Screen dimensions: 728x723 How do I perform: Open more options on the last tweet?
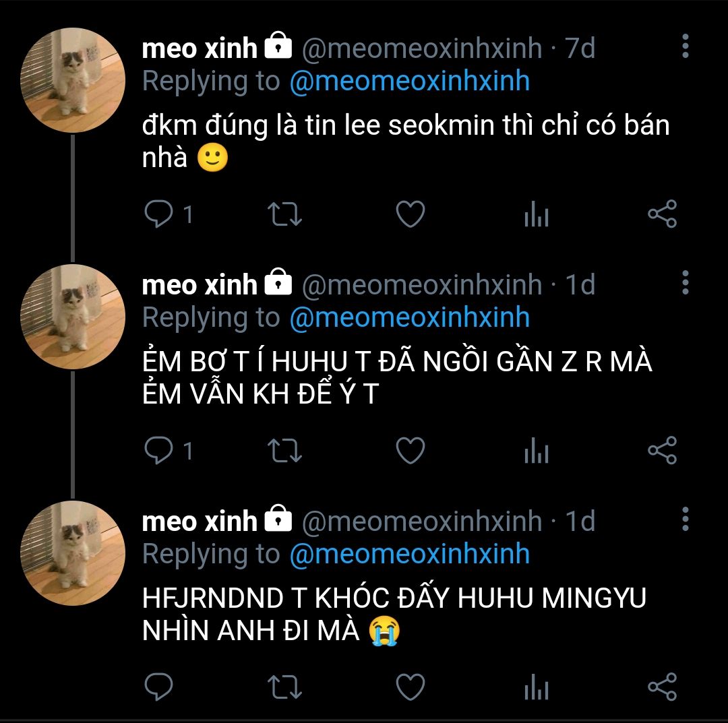(685, 519)
